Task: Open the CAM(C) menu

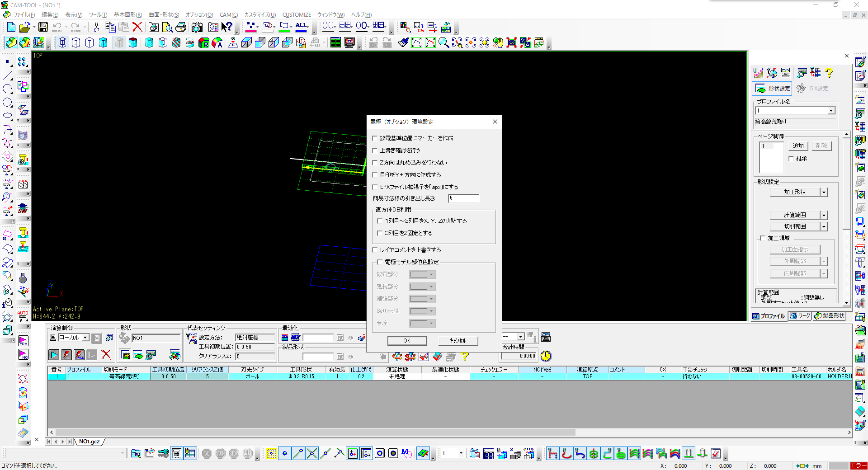Action: [x=228, y=15]
